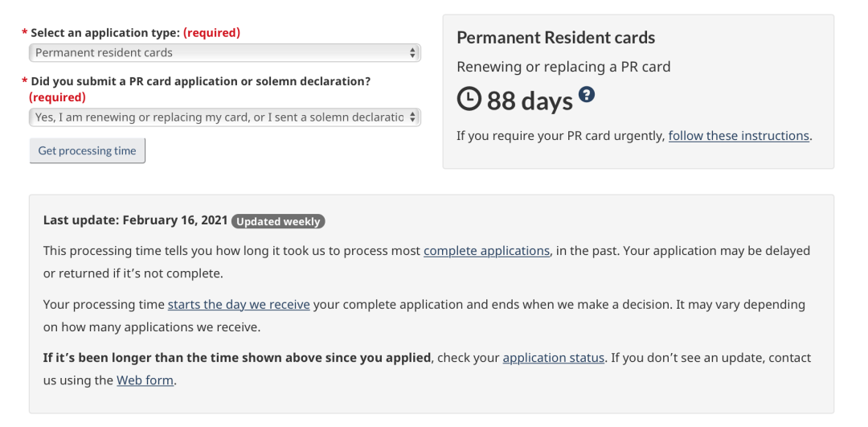Click the question mark help icon
This screenshot has width=868, height=427.
[x=587, y=95]
